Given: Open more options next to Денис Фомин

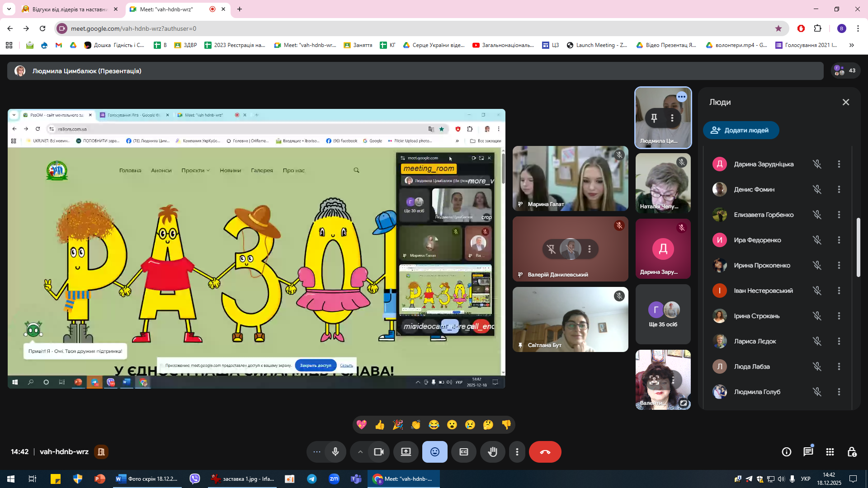Looking at the screenshot, I should [839, 189].
